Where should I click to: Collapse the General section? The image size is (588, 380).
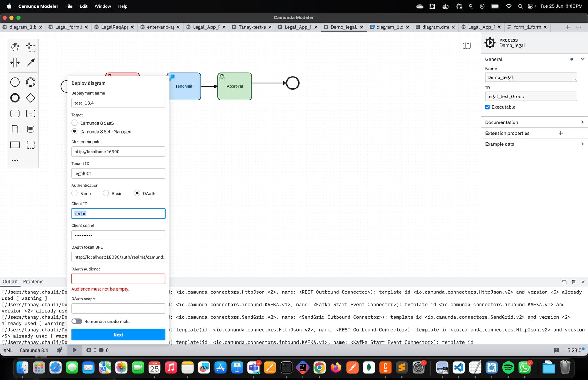582,59
